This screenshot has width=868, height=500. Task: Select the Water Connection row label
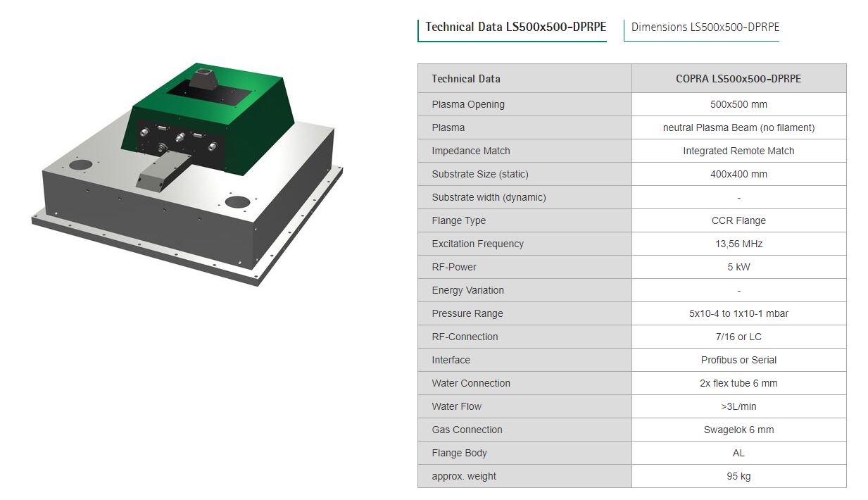point(471,383)
